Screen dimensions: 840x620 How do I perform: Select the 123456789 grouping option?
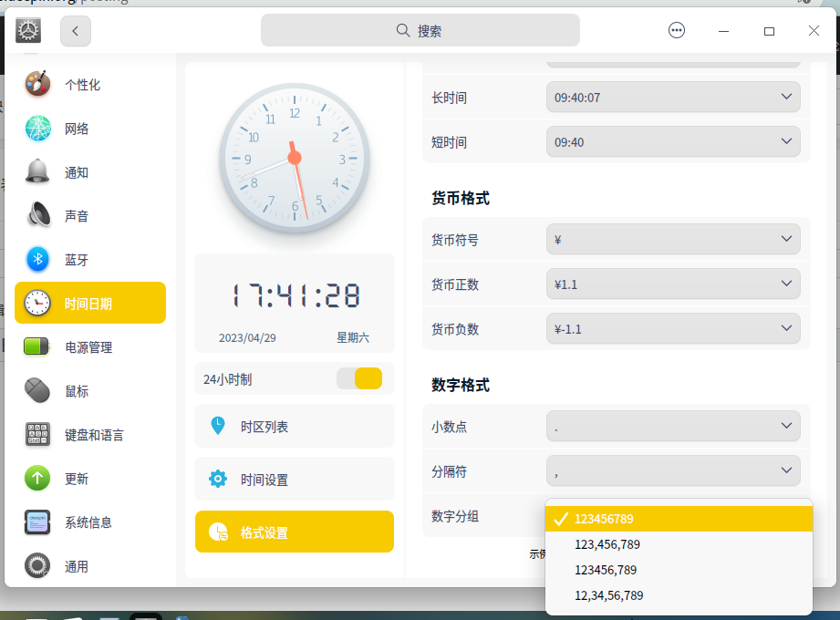(x=679, y=519)
